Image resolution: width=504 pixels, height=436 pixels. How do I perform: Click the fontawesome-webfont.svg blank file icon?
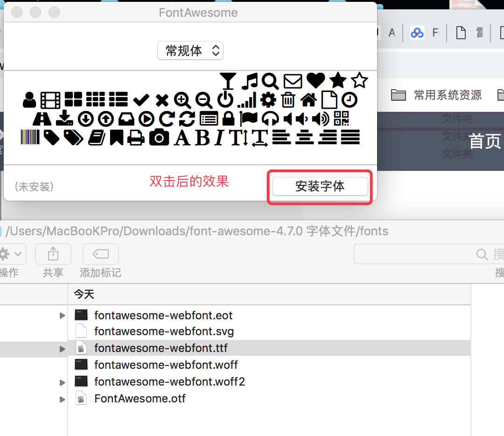point(81,331)
